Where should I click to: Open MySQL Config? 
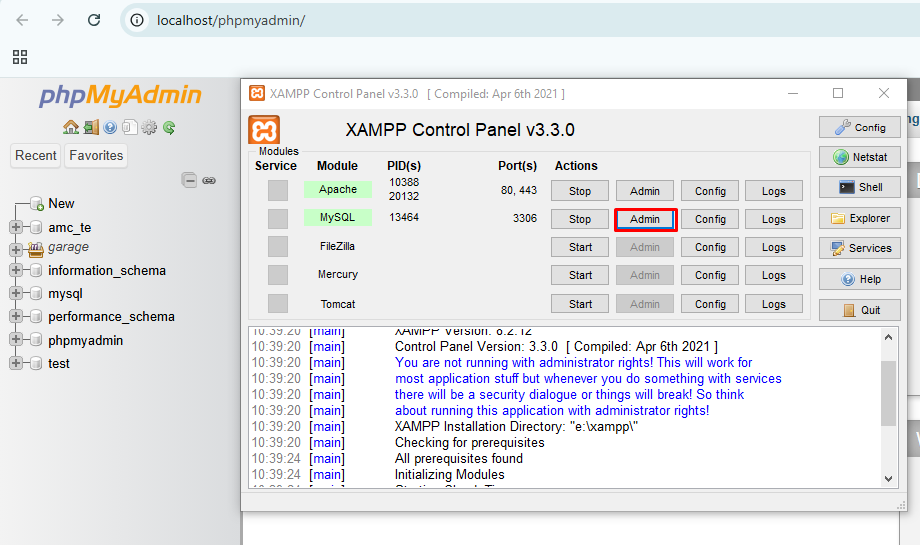click(x=710, y=219)
